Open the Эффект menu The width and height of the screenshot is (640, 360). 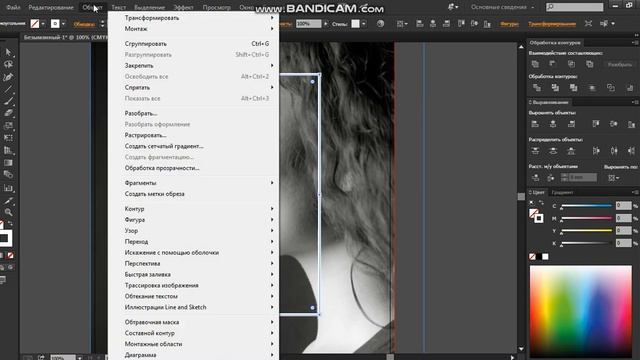[x=183, y=7]
